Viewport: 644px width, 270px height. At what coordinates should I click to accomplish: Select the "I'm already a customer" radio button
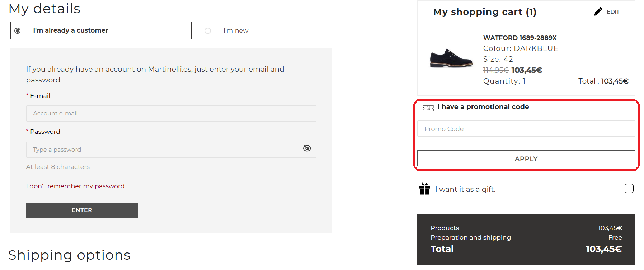[x=18, y=31]
